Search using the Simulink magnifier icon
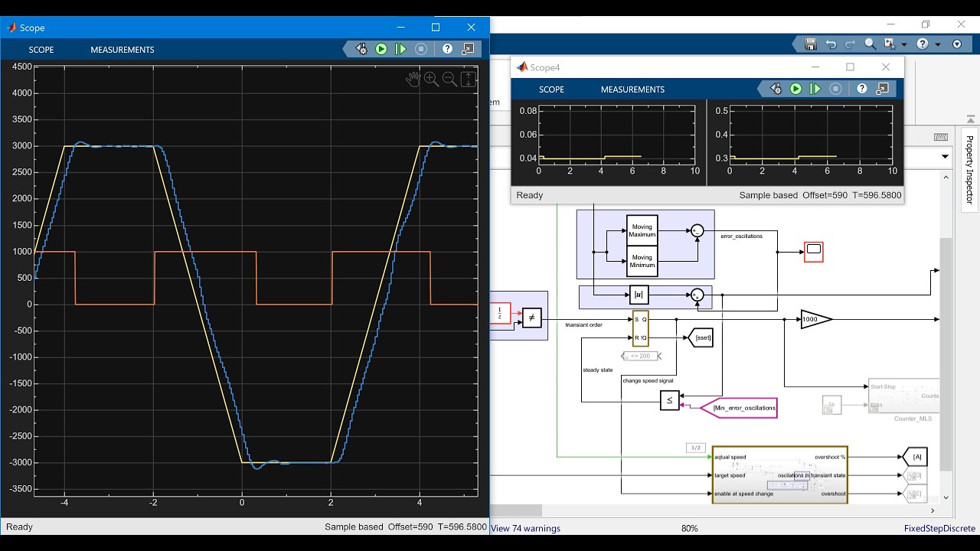This screenshot has width=980, height=551. (870, 44)
